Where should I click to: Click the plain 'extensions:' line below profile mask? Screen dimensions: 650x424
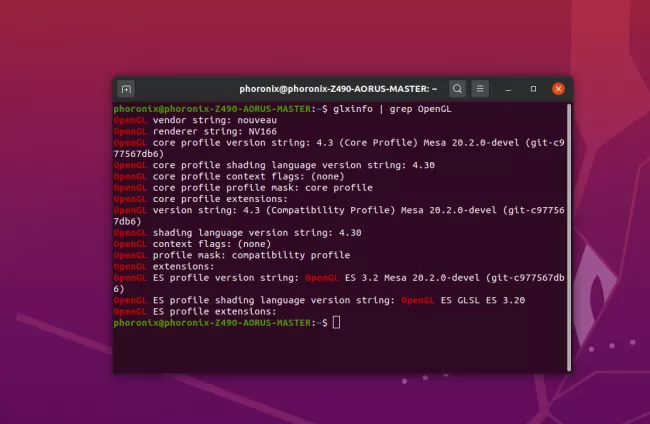[164, 267]
